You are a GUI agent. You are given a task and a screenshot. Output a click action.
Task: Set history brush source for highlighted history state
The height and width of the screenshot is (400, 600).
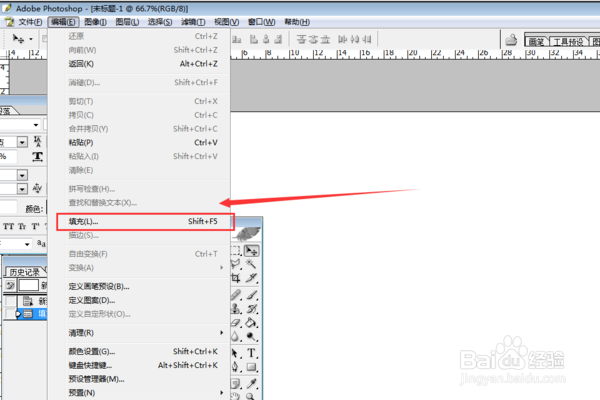point(10,314)
